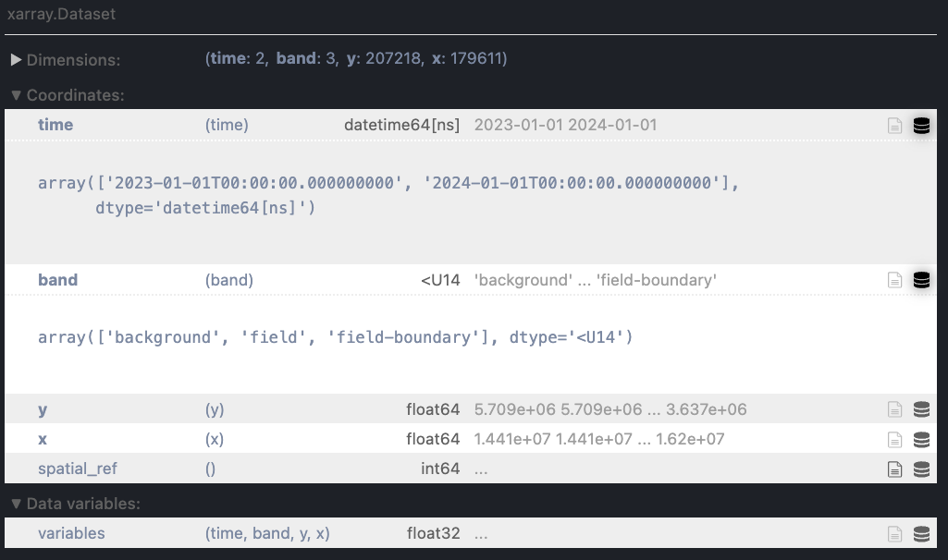Expand x coordinate data with database icon

[921, 440]
